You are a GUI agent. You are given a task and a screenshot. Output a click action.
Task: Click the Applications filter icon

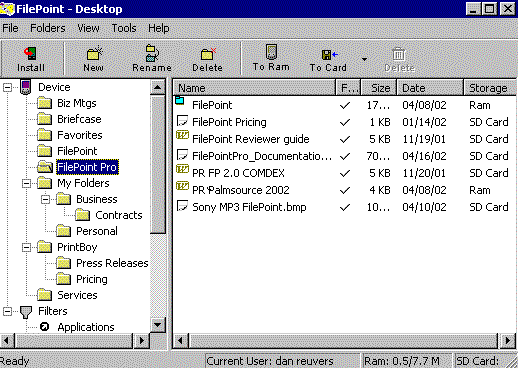(x=44, y=327)
